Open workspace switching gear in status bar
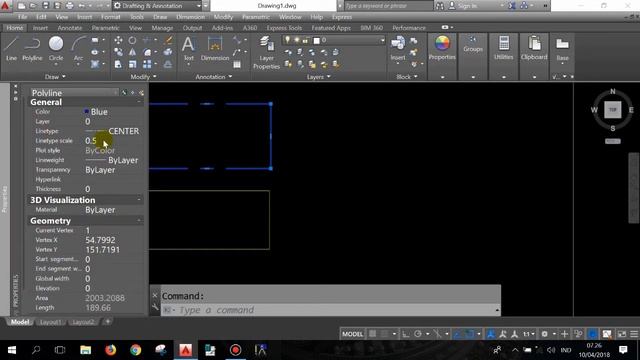640x360 pixels. (544, 334)
